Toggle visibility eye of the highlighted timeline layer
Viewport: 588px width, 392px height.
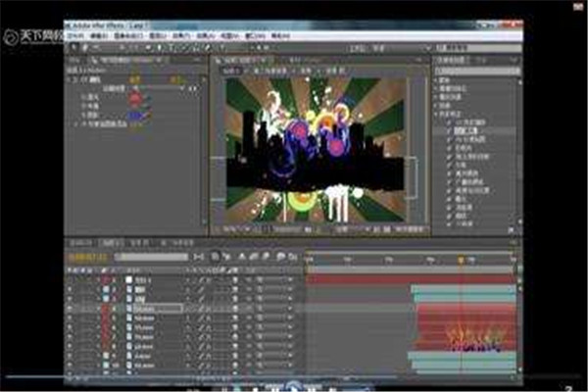point(70,309)
